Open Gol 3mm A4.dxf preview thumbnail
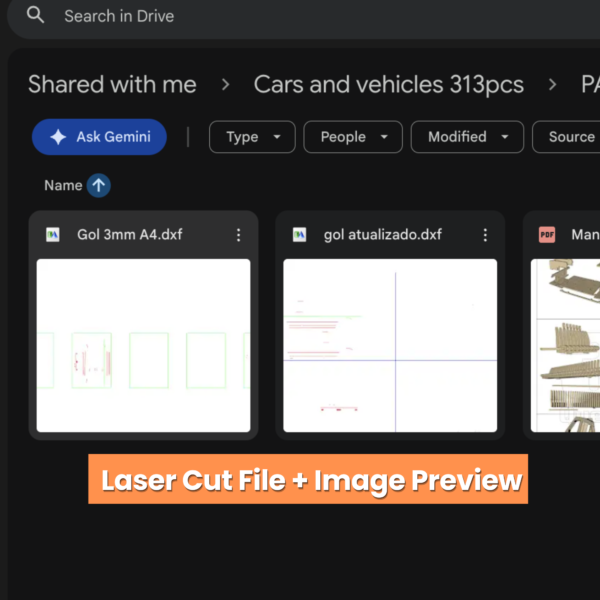 143,346
